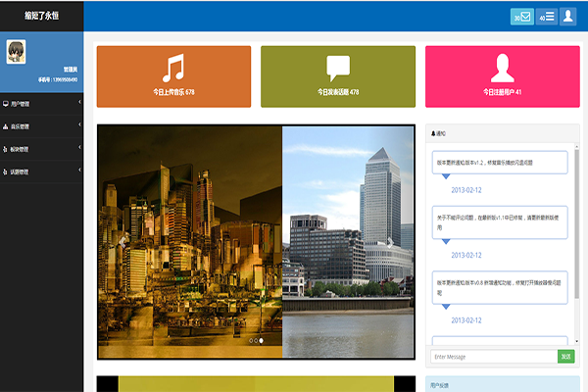588x392 pixels.
Task: Open the mail inbox icon showing 30
Action: click(521, 17)
